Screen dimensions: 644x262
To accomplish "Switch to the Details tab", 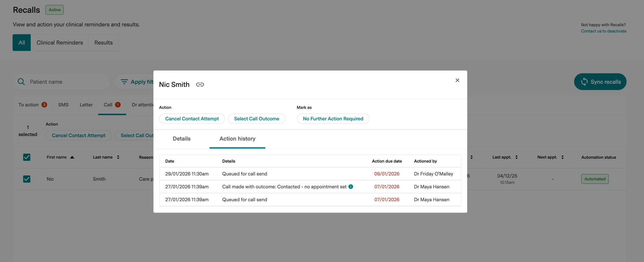I will click(181, 139).
